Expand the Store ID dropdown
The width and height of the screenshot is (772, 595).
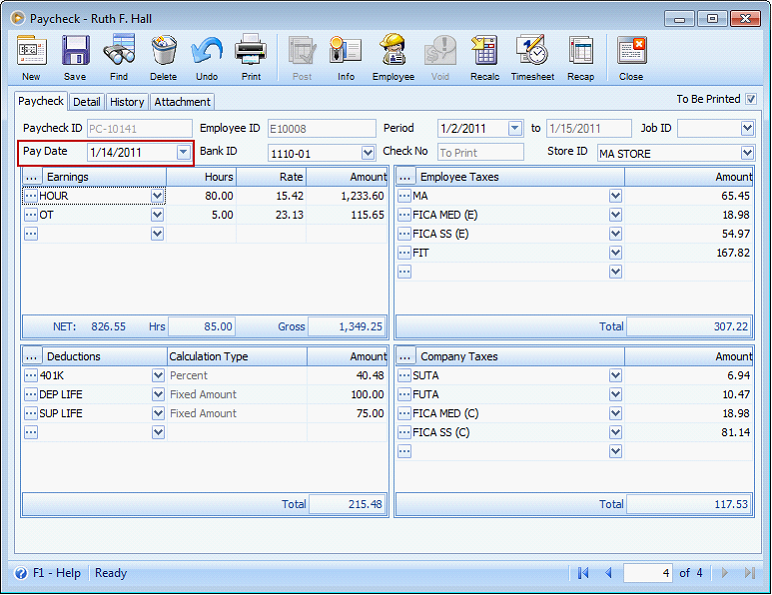tap(747, 153)
